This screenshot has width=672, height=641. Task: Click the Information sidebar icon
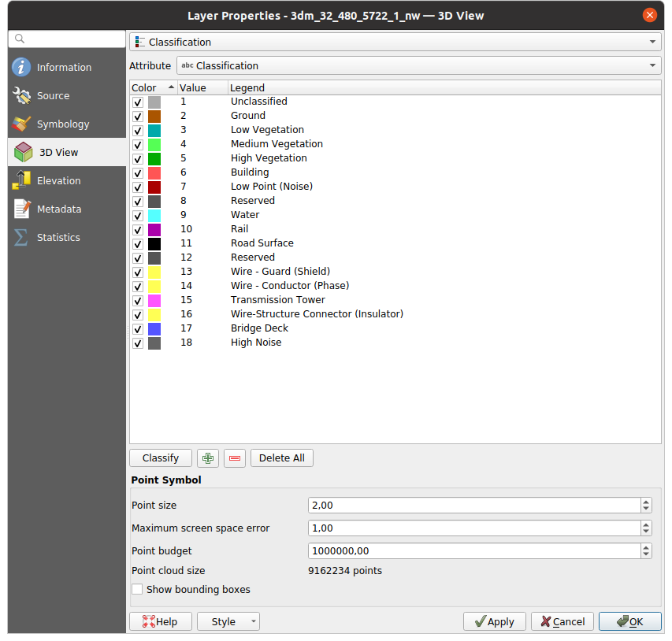[21, 67]
